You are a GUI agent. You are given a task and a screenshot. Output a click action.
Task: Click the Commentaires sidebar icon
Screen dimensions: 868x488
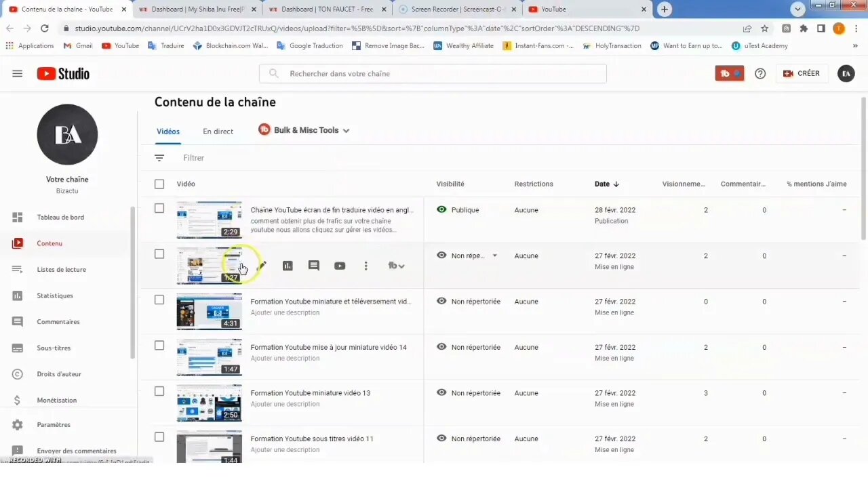click(x=18, y=322)
